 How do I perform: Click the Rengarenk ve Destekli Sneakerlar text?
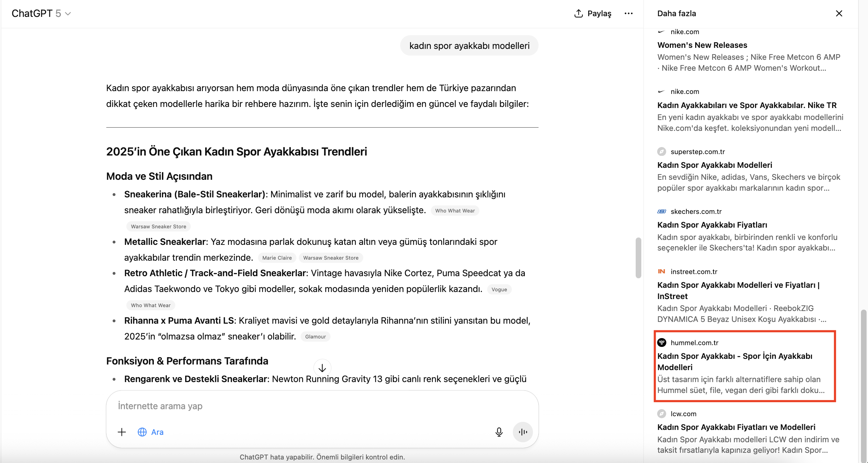pos(196,379)
